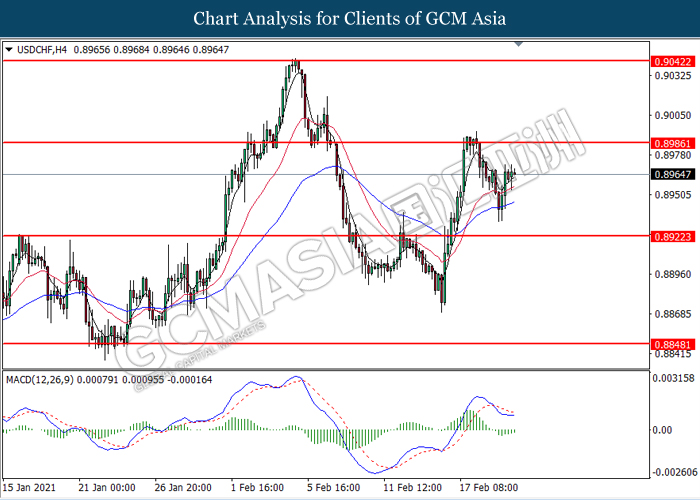Click the 0.90050 price axis value
This screenshot has height=500, width=700.
(673, 115)
